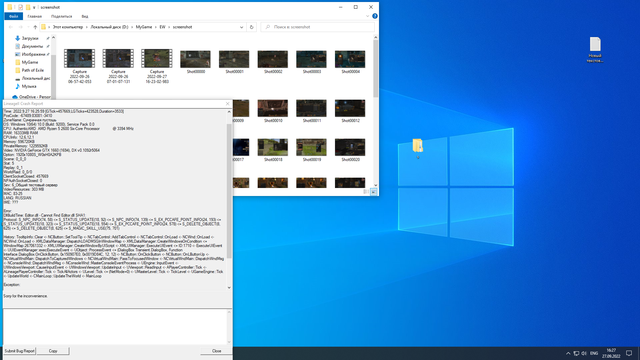Open the Вид ribbon tab
The width and height of the screenshot is (640, 360).
(x=85, y=16)
